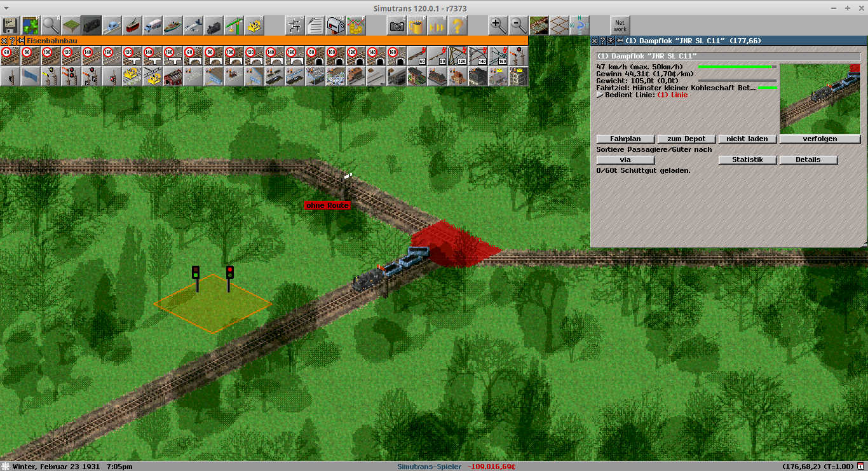Click the yellow bulldozer removal tool
This screenshot has height=471, width=868.
click(x=254, y=25)
